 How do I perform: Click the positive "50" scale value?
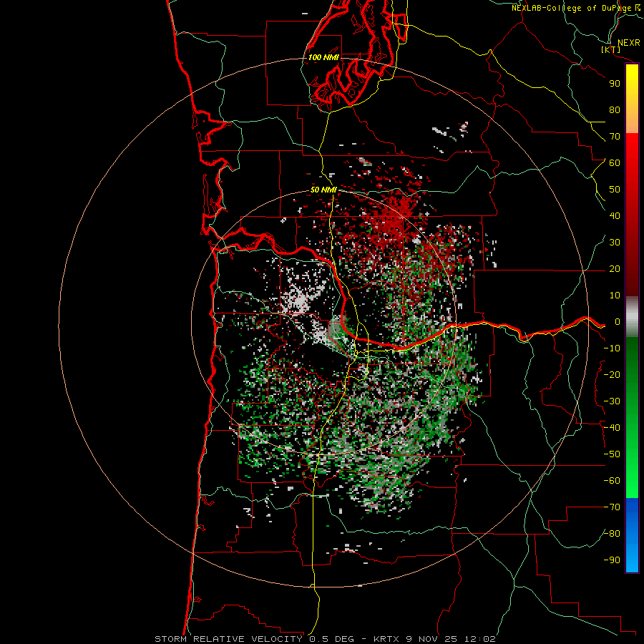pyautogui.click(x=615, y=190)
